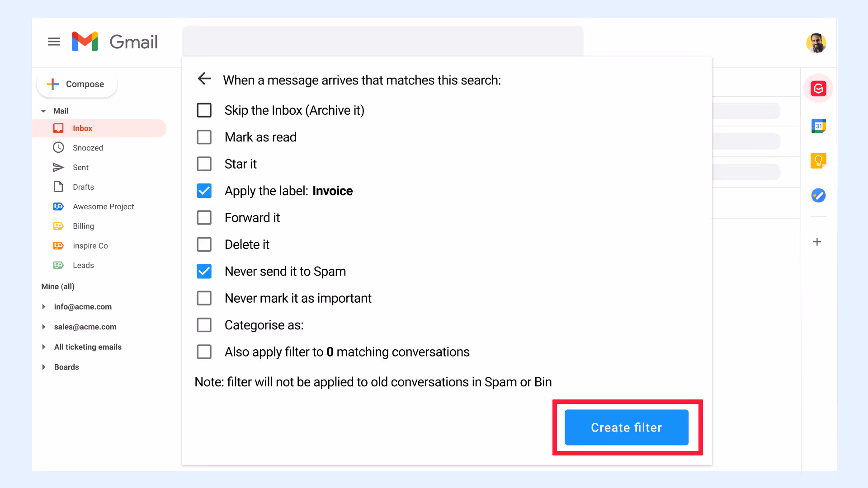Viewport: 868px width, 488px height.
Task: Click 'When a message arrives' heading text
Action: point(362,80)
